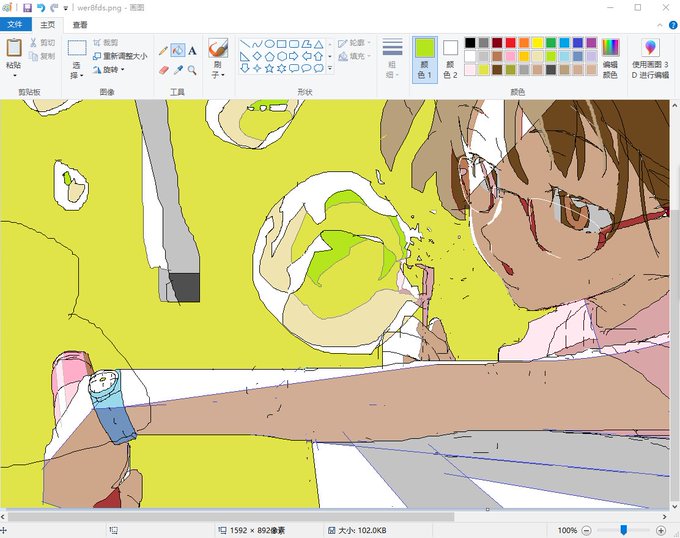Choose the Right arrow shape

294,56
